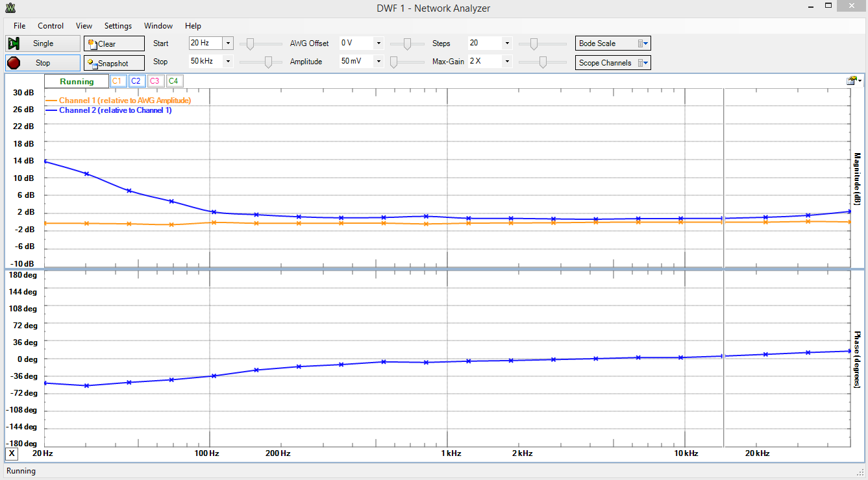Click the AWG Offset field showing 0 V
868x480 pixels.
pos(356,43)
